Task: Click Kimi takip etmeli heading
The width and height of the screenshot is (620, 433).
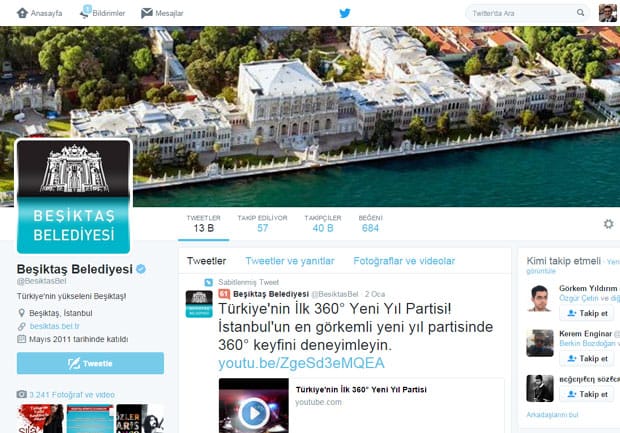Action: [563, 261]
